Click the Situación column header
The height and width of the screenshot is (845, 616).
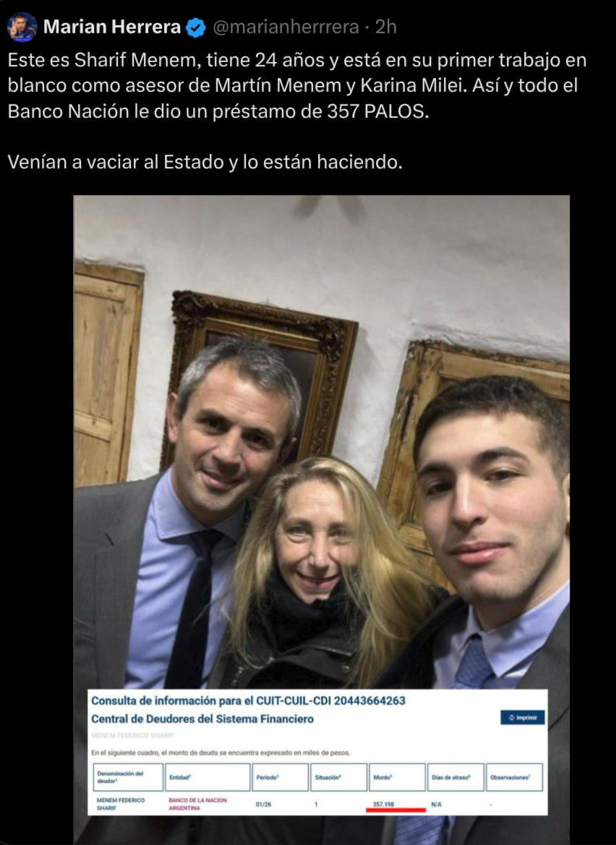point(338,777)
